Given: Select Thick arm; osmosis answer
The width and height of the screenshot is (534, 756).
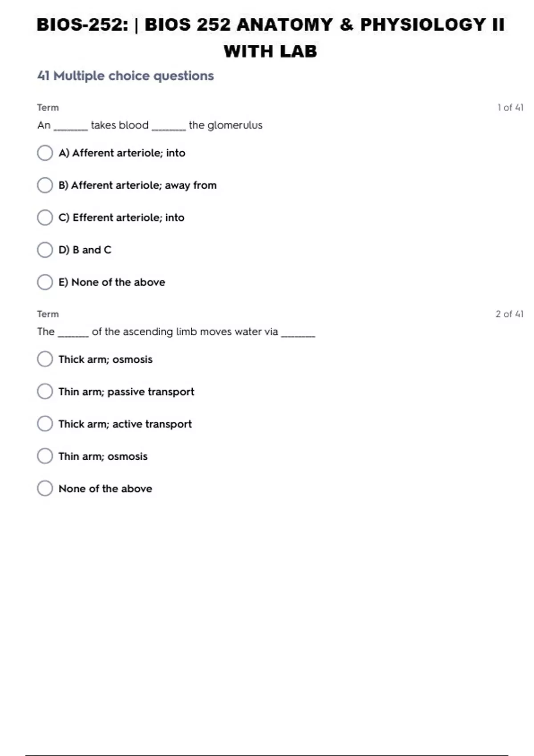Looking at the screenshot, I should 45,359.
